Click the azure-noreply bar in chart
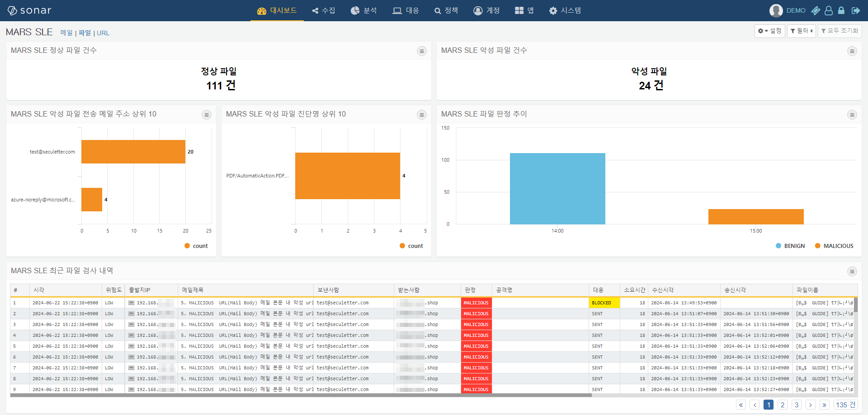This screenshot has height=415, width=868. (92, 200)
